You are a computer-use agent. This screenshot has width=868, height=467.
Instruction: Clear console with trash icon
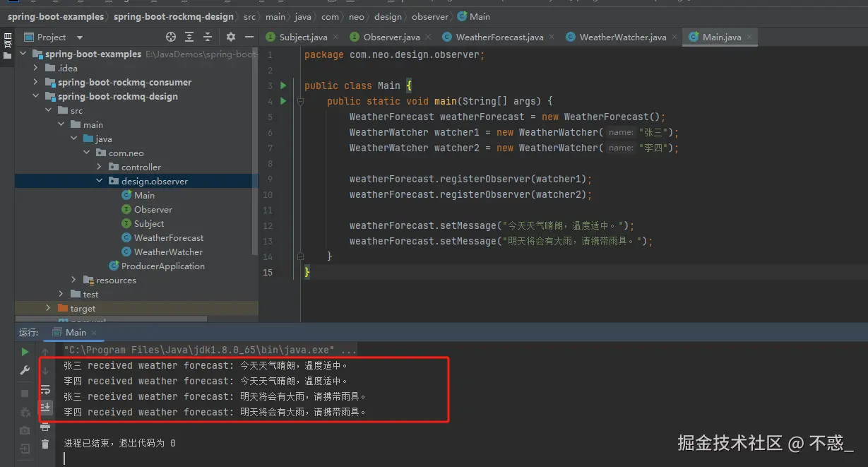click(x=45, y=444)
